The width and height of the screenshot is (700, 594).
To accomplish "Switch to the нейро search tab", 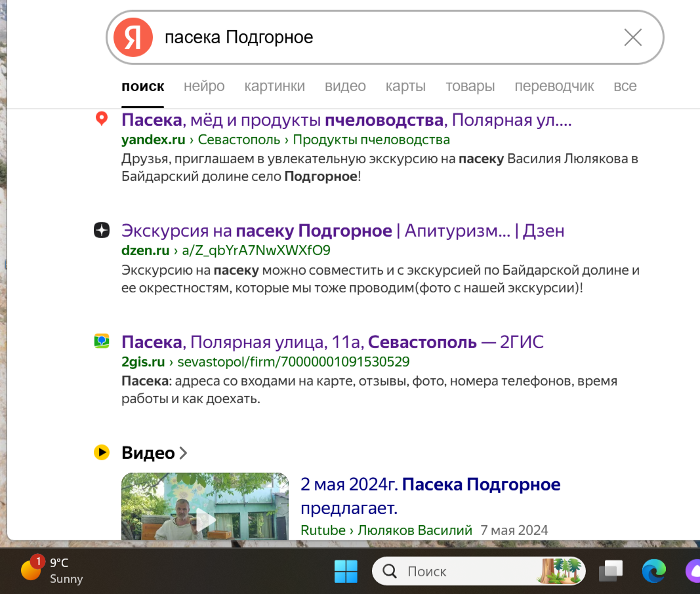I will click(x=204, y=86).
